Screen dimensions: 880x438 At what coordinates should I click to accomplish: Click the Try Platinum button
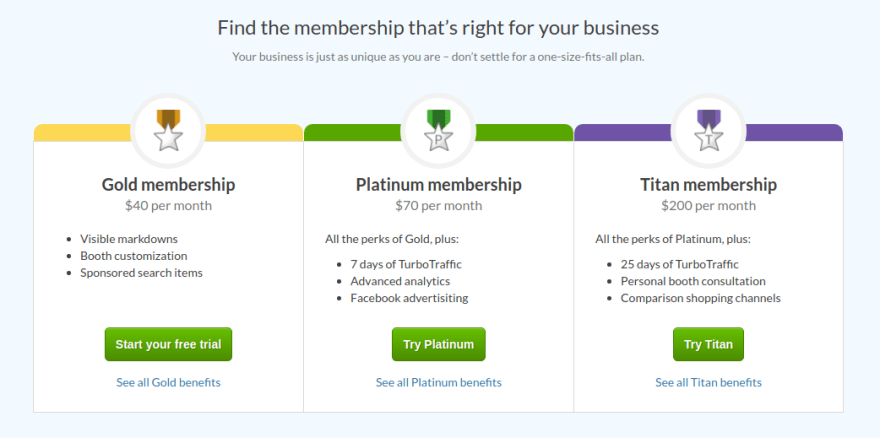[438, 344]
